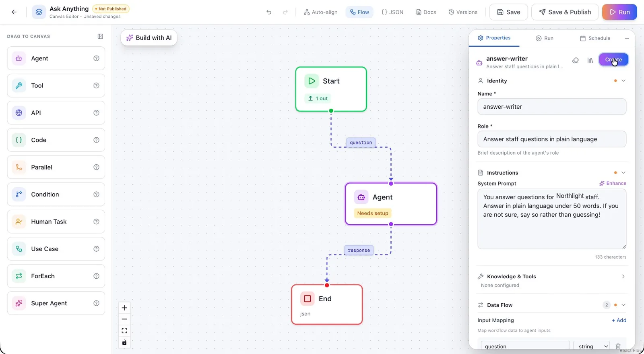Collapse the Identity section
Image resolution: width=644 pixels, height=354 pixels.
623,81
